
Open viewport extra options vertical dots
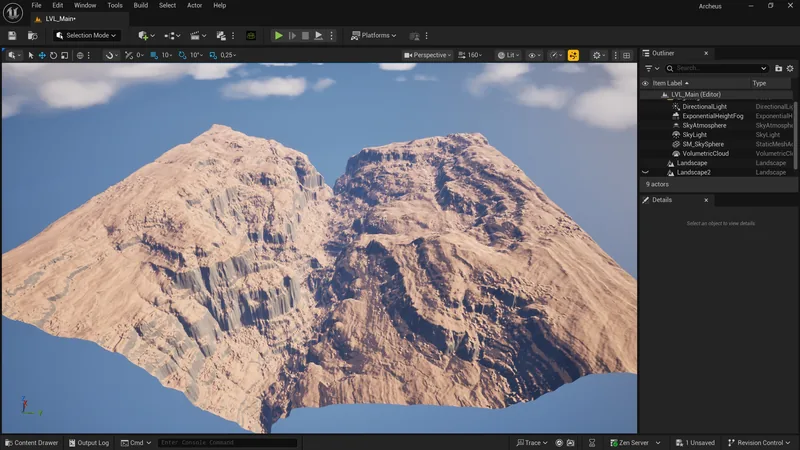615,55
